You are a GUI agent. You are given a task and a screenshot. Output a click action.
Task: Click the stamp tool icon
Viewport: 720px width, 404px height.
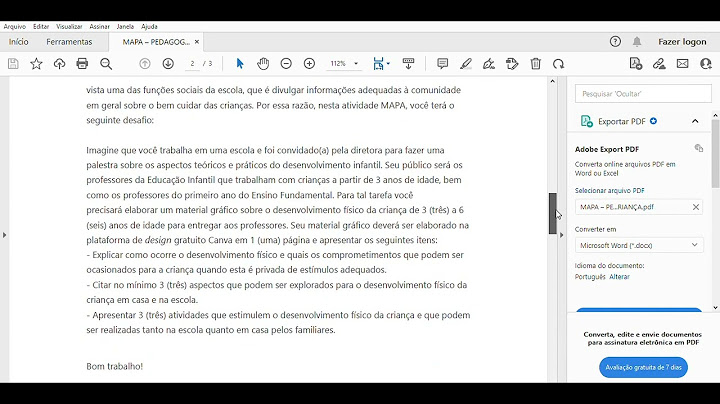pos(512,64)
